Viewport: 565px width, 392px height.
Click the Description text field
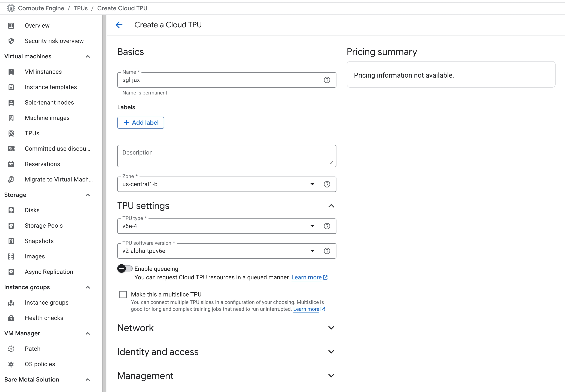click(x=226, y=156)
